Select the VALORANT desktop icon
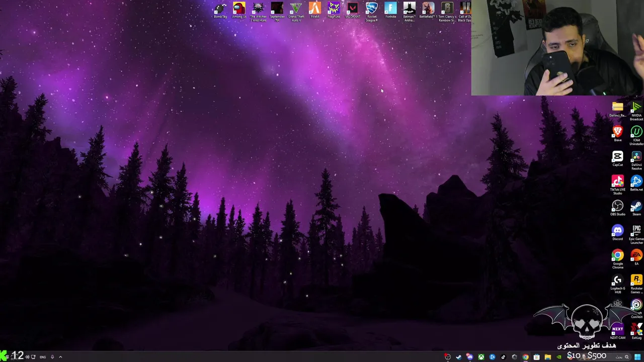644x362 pixels. pos(353,11)
